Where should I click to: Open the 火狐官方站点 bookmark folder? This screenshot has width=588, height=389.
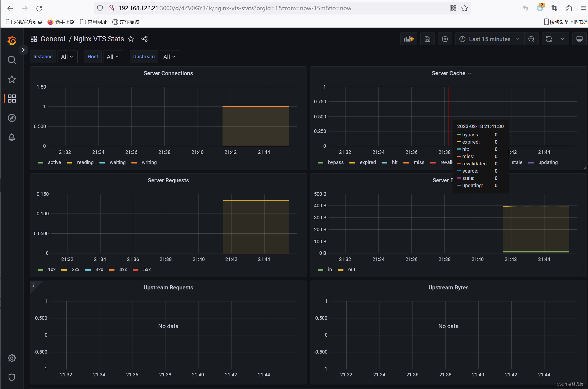(24, 22)
